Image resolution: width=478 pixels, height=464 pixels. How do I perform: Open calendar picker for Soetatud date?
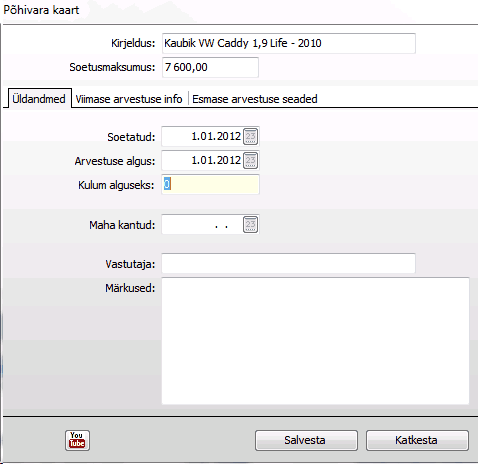tap(250, 136)
